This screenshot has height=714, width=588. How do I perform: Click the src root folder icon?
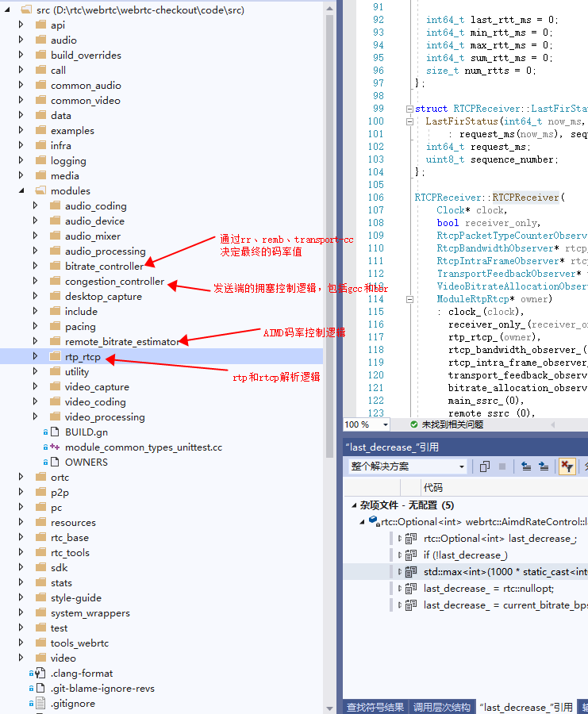point(27,10)
